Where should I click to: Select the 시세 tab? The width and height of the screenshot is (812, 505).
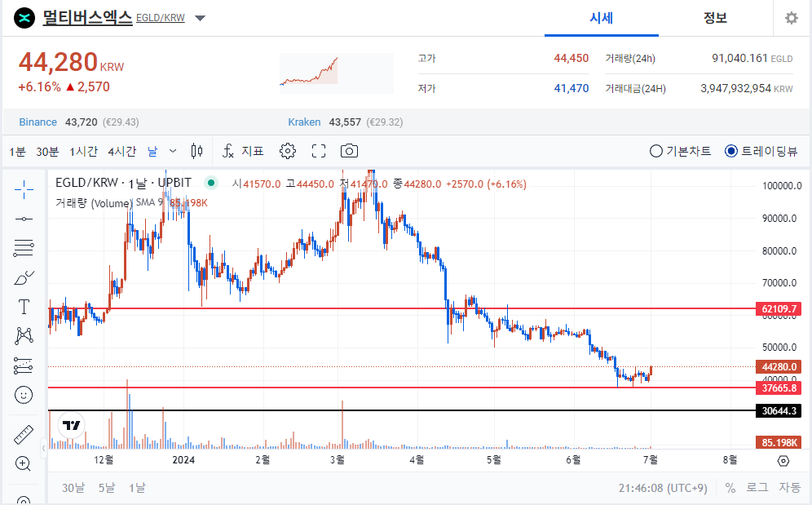click(601, 18)
